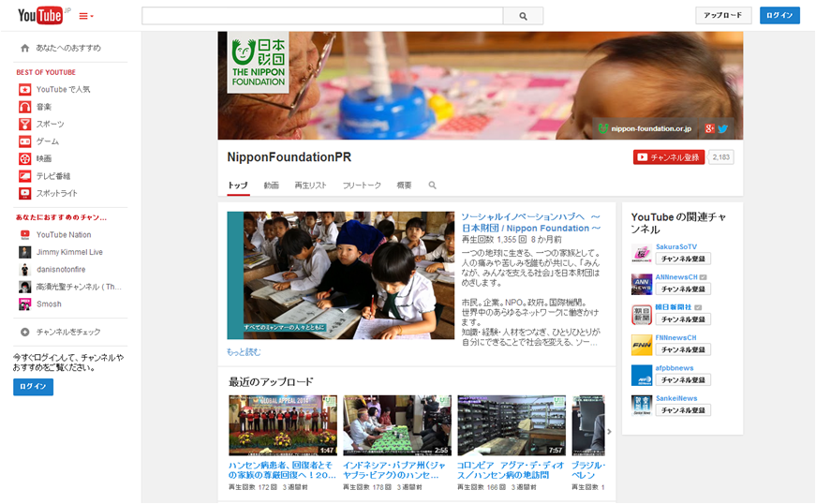Click the FNNnewsCH channel icon
The height and width of the screenshot is (504, 816).
pyautogui.click(x=642, y=345)
